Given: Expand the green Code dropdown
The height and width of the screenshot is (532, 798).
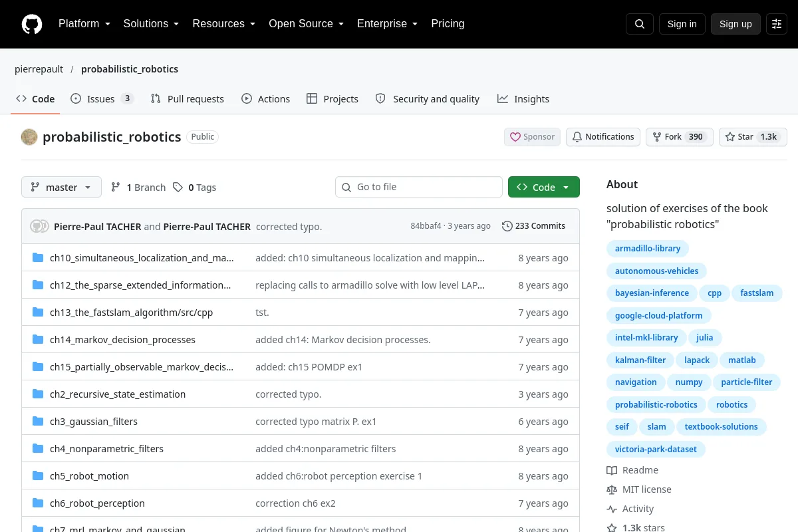Looking at the screenshot, I should pyautogui.click(x=544, y=188).
